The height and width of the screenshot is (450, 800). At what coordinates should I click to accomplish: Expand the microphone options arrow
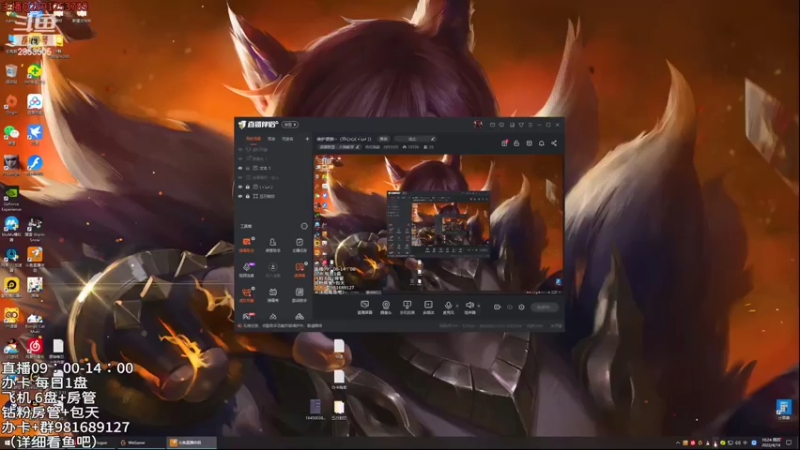pyautogui.click(x=457, y=306)
